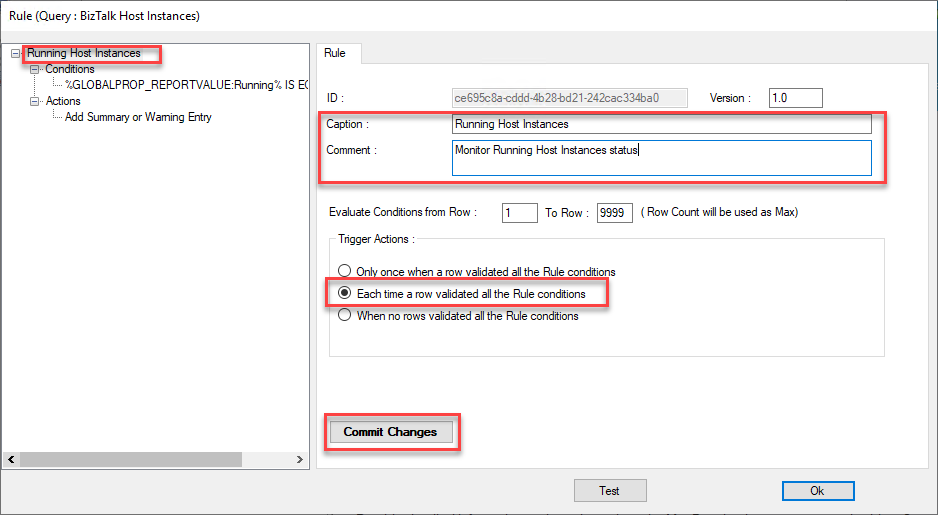The height and width of the screenshot is (515, 938).
Task: Click the tree panel horizontal scrollbar right arrow
Action: point(302,460)
